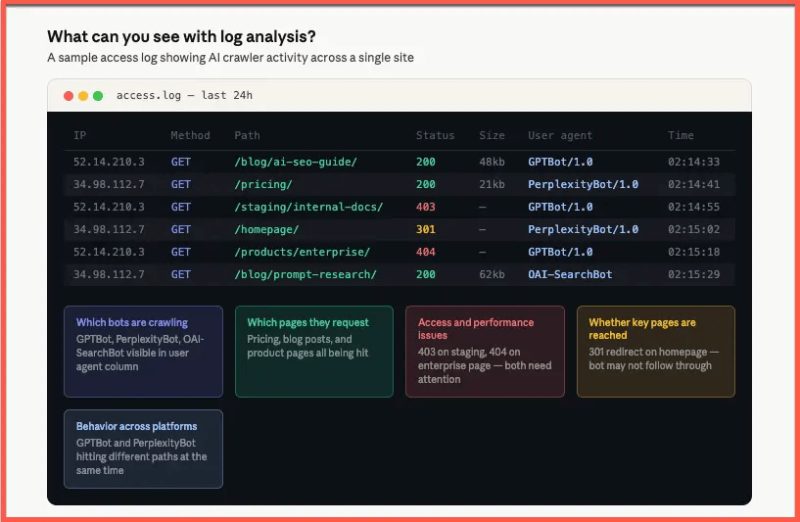Click the 403 status code
Screen dimensions: 800x522
pyautogui.click(x=426, y=207)
